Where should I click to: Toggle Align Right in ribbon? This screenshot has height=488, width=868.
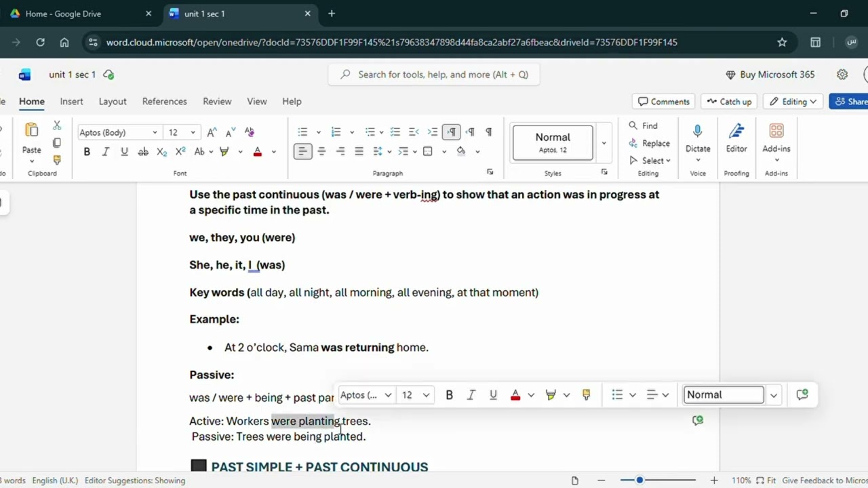click(340, 152)
